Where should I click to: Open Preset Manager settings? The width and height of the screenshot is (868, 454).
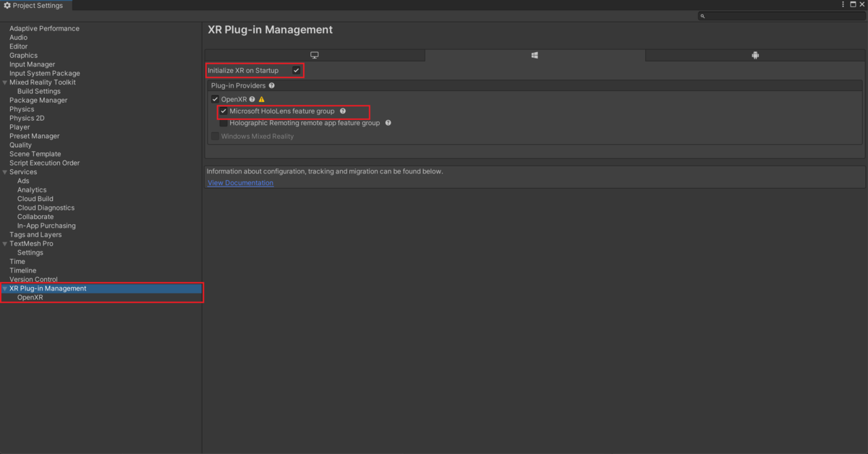pos(34,136)
